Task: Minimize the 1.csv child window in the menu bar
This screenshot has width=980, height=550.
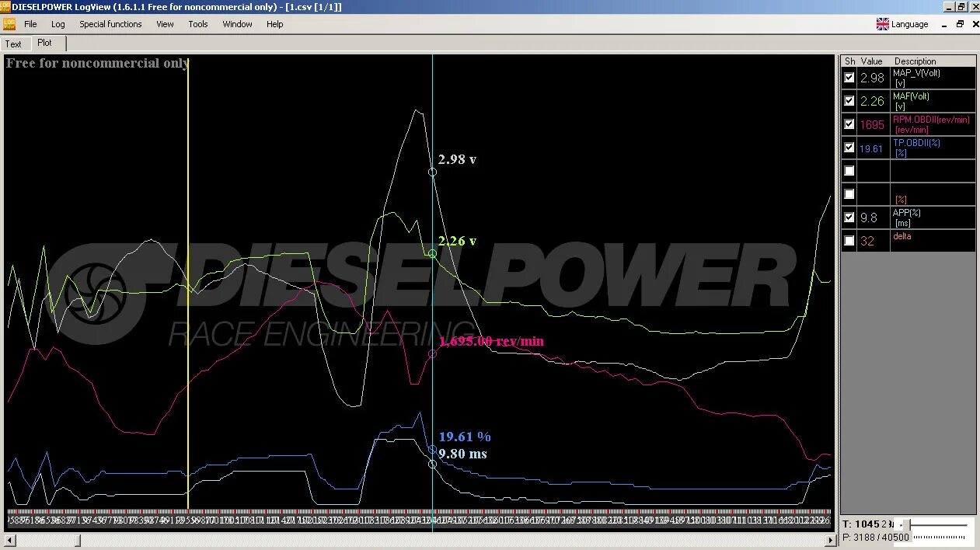Action: (943, 24)
